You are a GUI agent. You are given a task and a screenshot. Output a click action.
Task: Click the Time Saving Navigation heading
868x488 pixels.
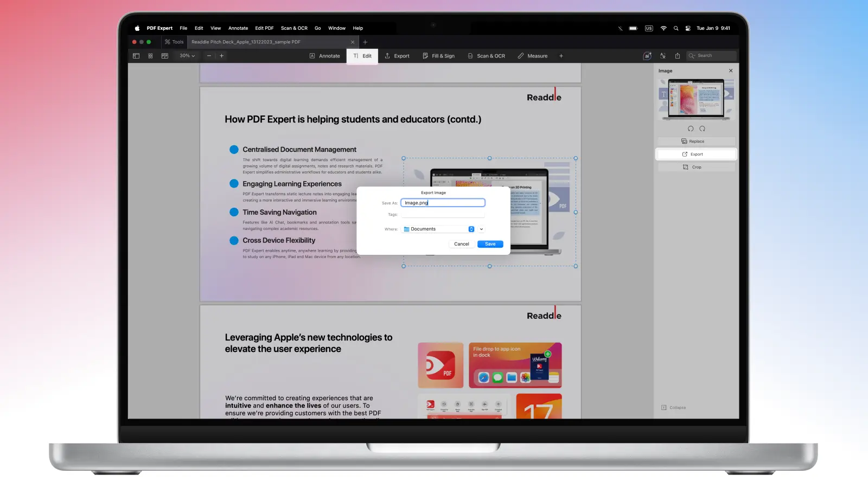tap(279, 213)
